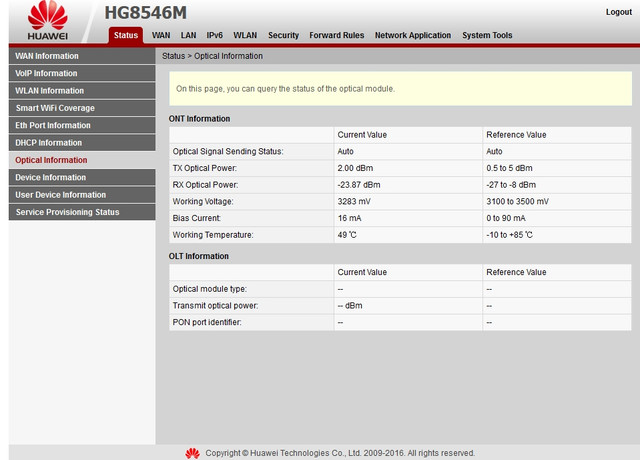Click the 'Bias Current:' label
Viewport: 640px width, 460px height.
[197, 218]
